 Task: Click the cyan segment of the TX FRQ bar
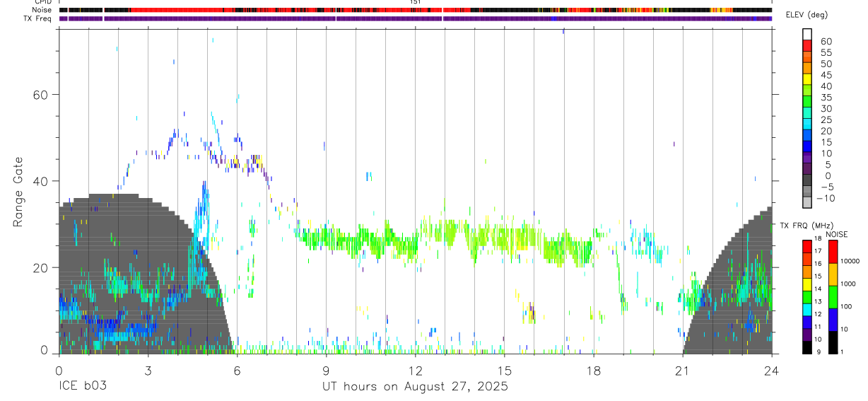pyautogui.click(x=808, y=309)
